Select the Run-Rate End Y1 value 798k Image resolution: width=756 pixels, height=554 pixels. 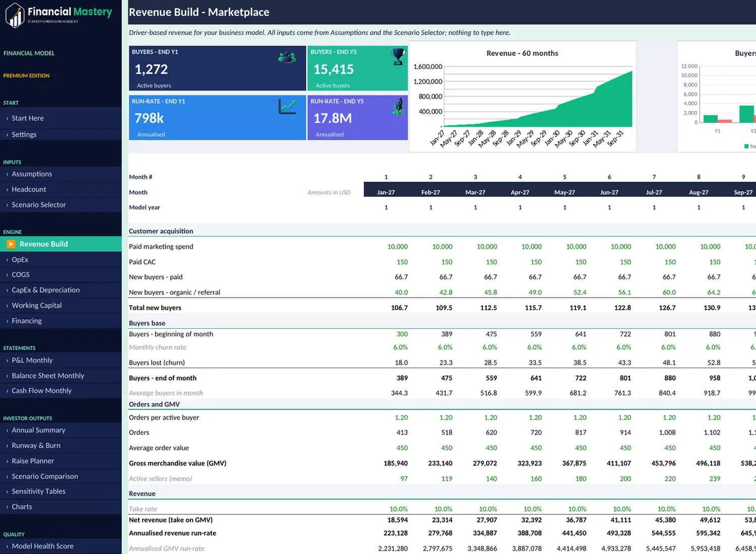pyautogui.click(x=149, y=118)
